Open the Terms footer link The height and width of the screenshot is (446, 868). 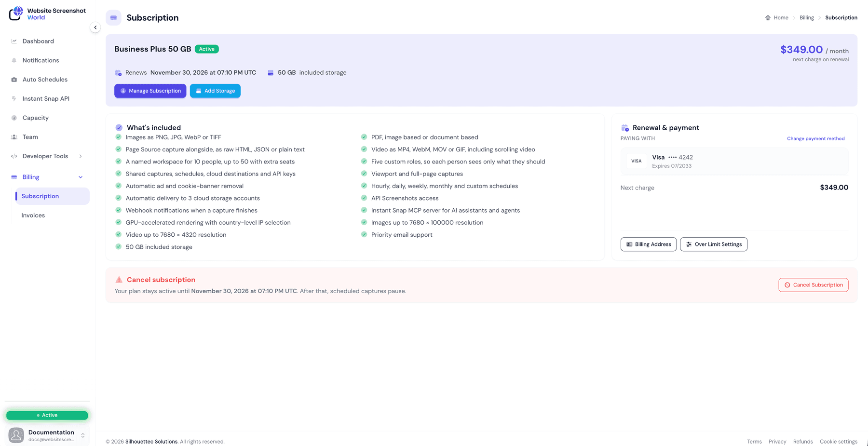pos(755,442)
